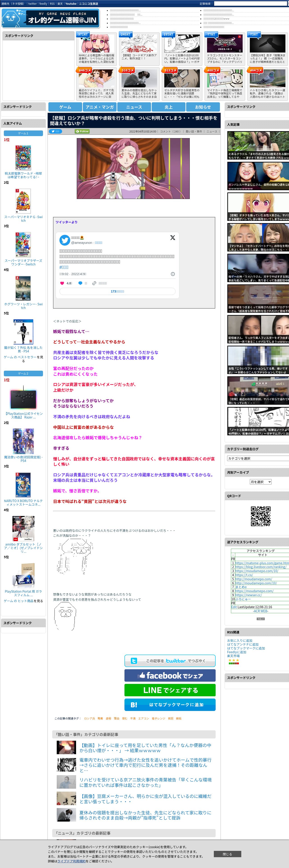
Task: Click the 195RT ノートと鉛筆 article card
Action: pyautogui.click(x=182, y=49)
